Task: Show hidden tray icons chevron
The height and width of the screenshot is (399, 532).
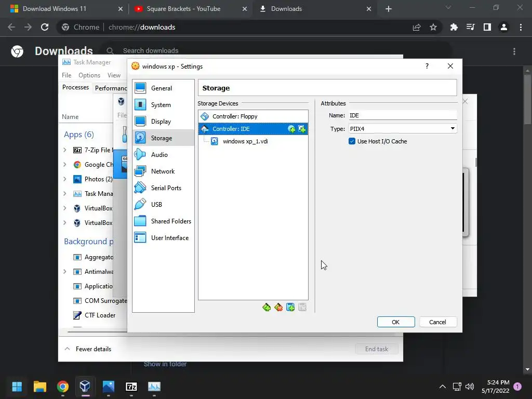Action: (443, 387)
